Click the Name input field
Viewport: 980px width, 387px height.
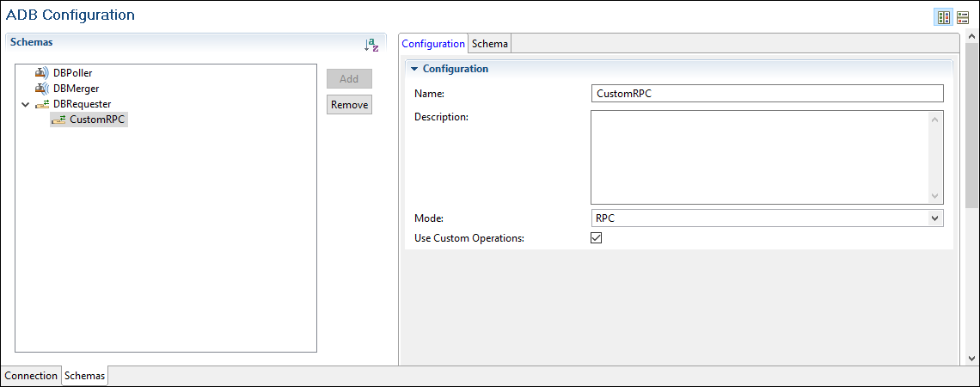tap(767, 94)
